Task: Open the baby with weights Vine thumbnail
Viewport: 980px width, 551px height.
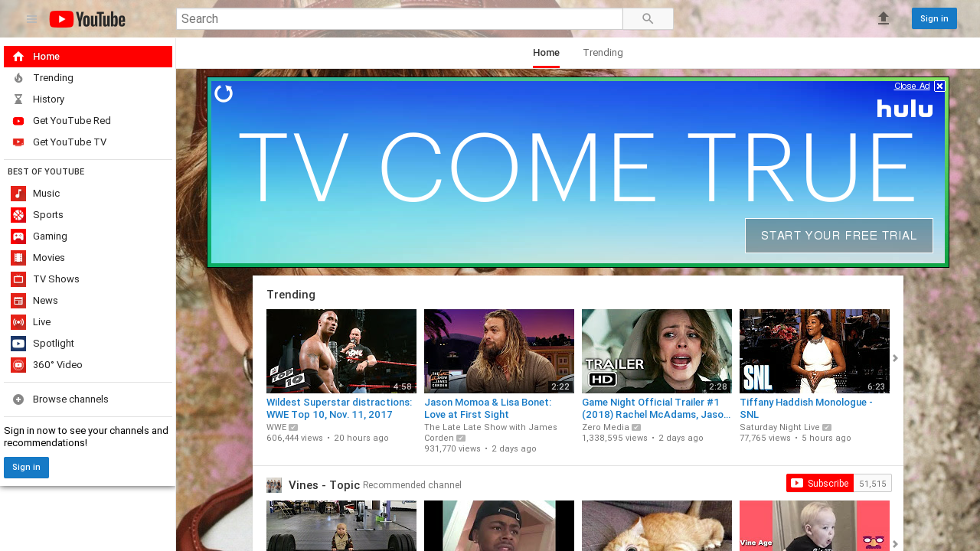Action: click(x=341, y=526)
